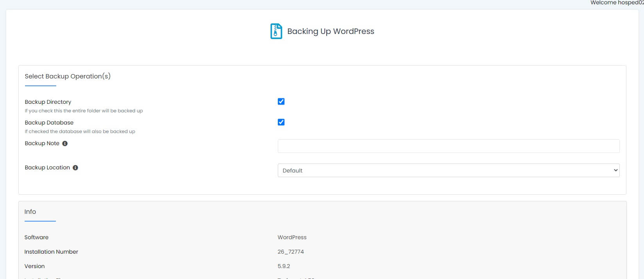Viewport: 644px width, 279px height.
Task: Click the Backup Database label
Action: (49, 123)
